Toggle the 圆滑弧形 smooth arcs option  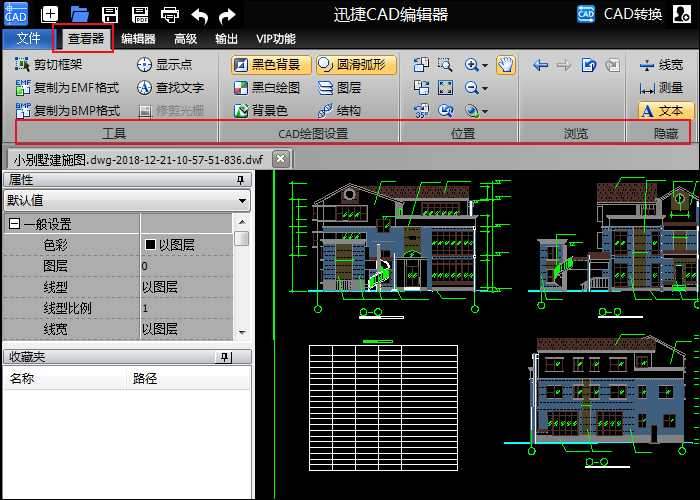pyautogui.click(x=356, y=65)
